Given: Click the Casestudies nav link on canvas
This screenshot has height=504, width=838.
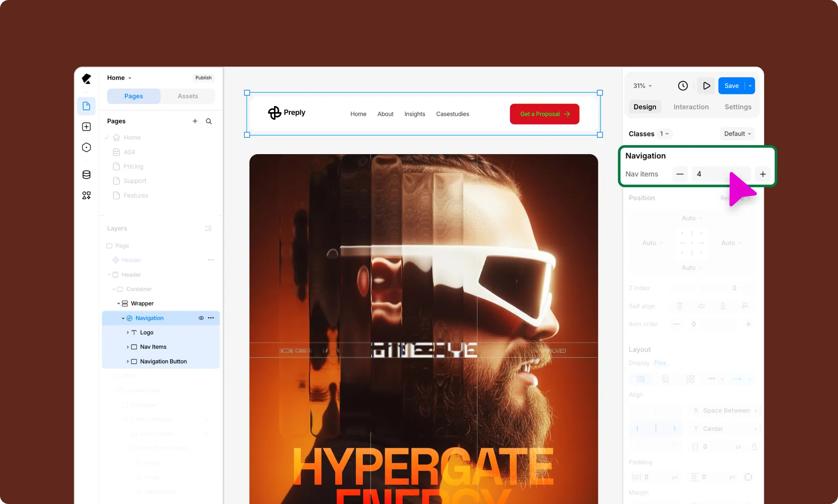Looking at the screenshot, I should pos(452,114).
